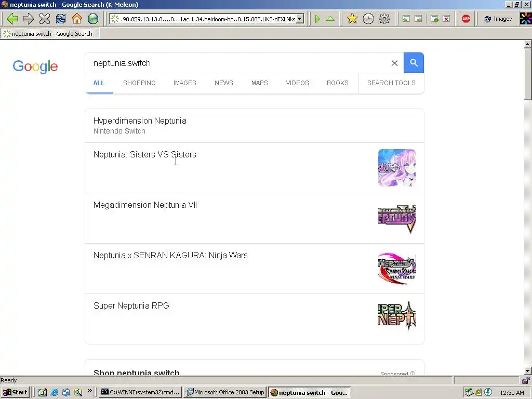Clear the search query with the X
Viewport: 532px width, 399px height.
[x=394, y=63]
